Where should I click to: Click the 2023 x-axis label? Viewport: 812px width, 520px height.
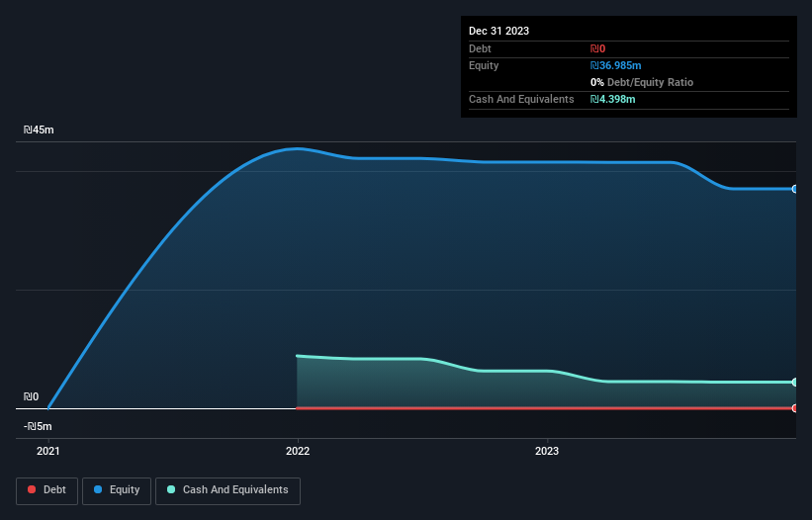click(547, 451)
